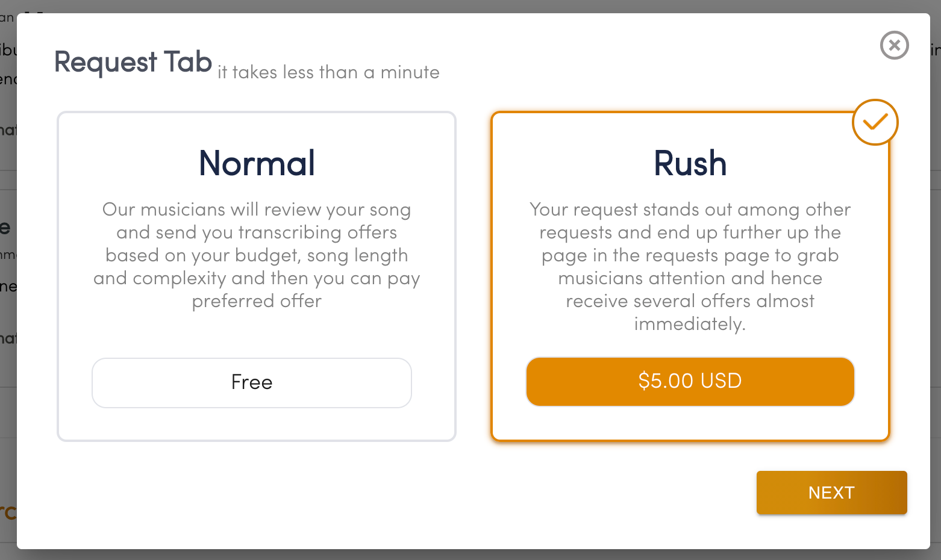Select the Normal request card heading
The image size is (941, 560).
[x=257, y=163]
